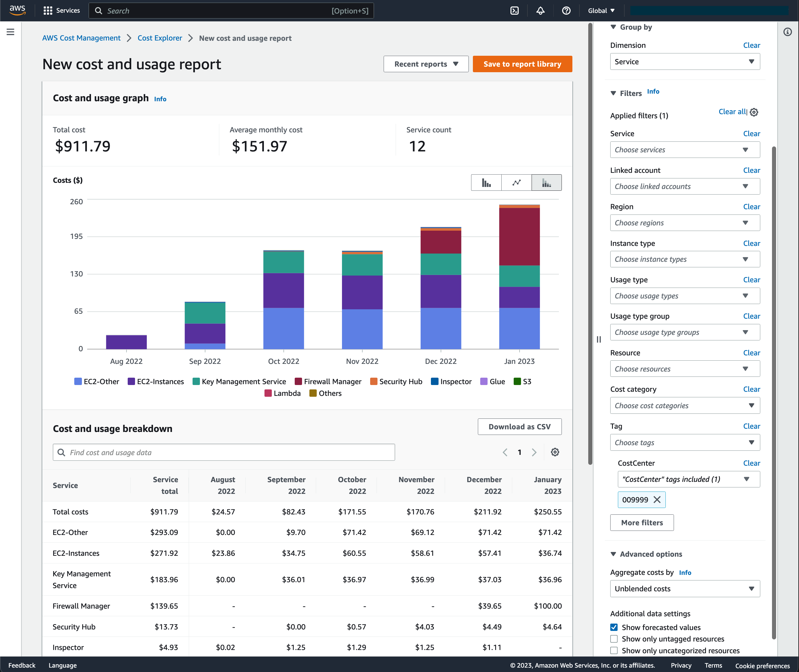
Task: Remove the 009999 CostCenter tag filter
Action: pyautogui.click(x=657, y=499)
